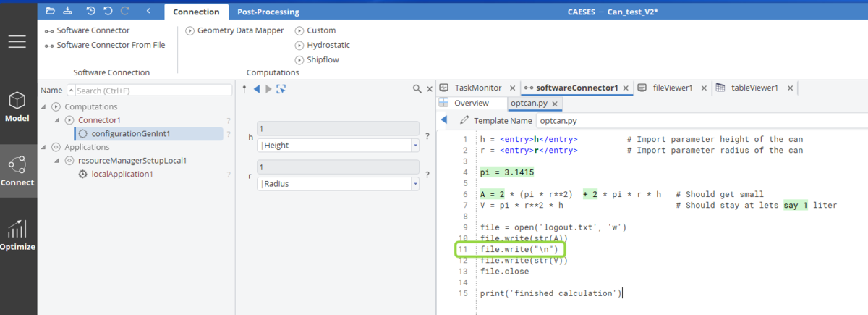Click the pencil edit icon beside Template Name
Image resolution: width=868 pixels, height=315 pixels.
(464, 121)
